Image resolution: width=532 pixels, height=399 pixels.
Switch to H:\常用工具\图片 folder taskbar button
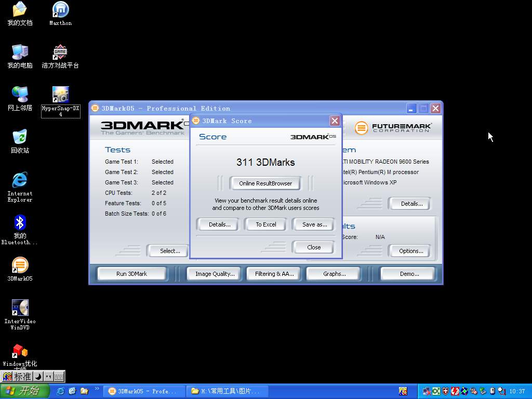pos(228,391)
